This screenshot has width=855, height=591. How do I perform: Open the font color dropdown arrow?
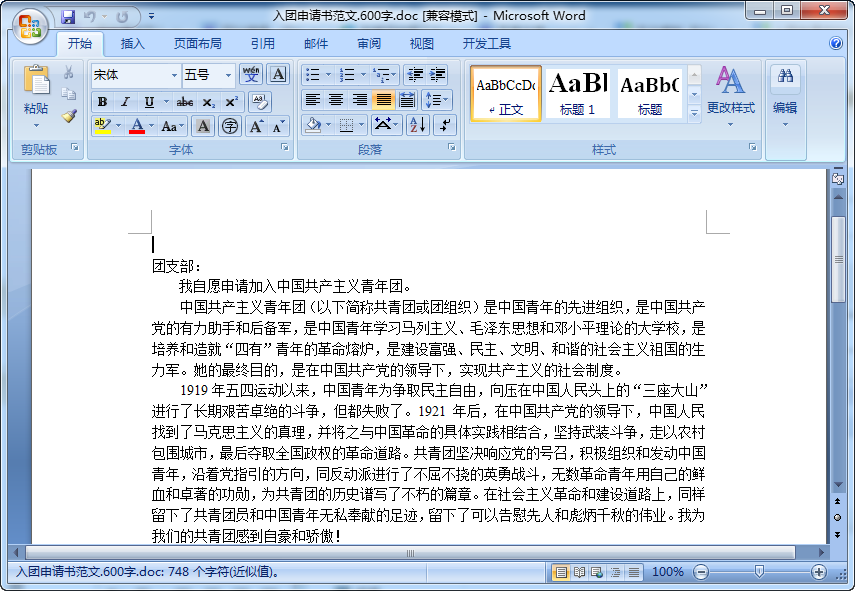tap(152, 126)
